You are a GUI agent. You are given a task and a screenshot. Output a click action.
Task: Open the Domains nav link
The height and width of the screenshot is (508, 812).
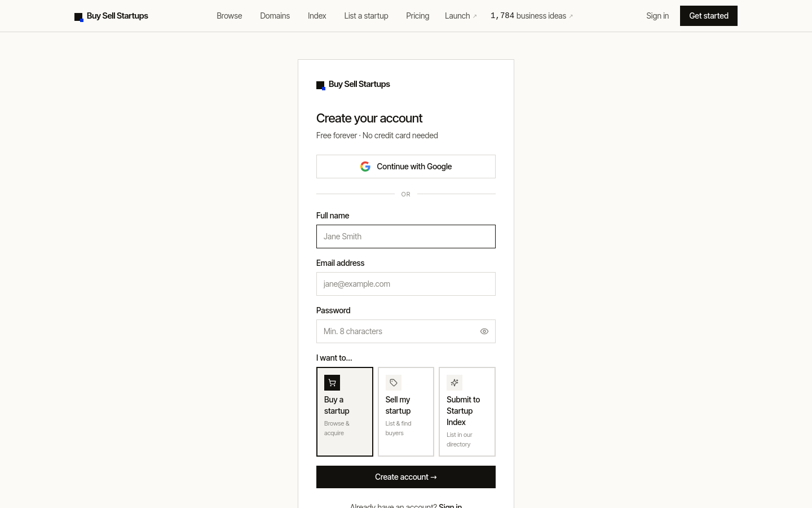[275, 16]
